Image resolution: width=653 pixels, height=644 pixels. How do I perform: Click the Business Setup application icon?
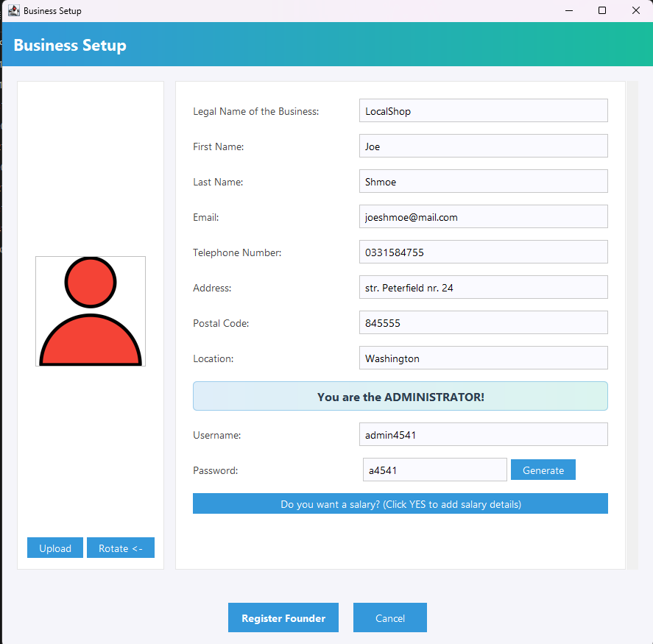click(x=13, y=10)
